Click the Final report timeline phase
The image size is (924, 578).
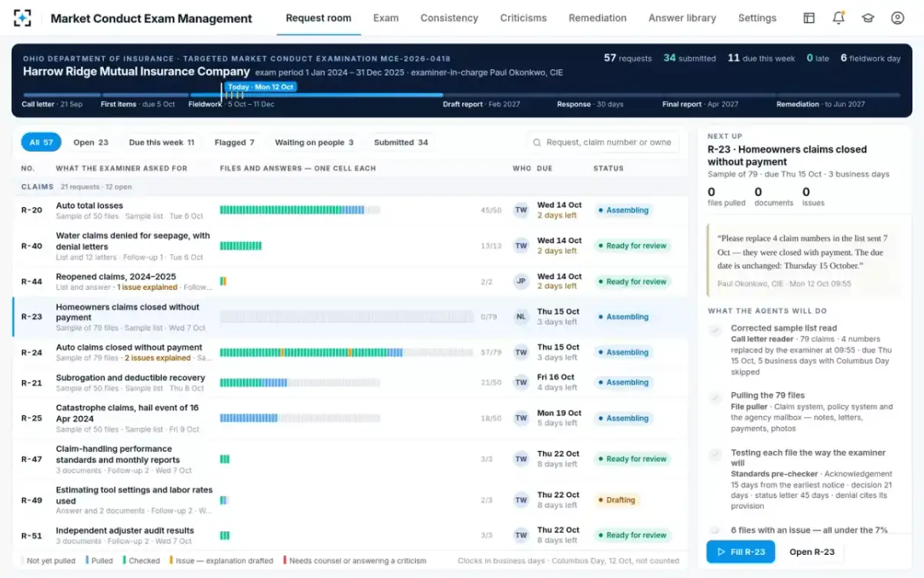(x=700, y=104)
